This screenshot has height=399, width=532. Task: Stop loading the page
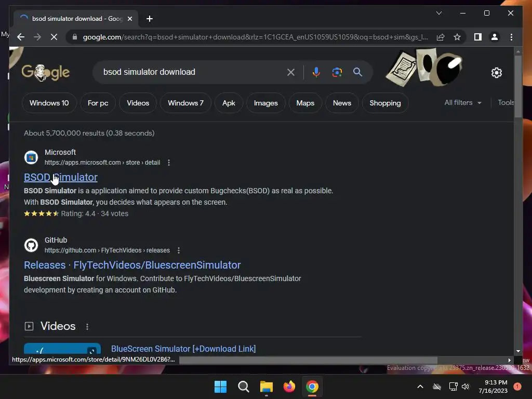(54, 37)
